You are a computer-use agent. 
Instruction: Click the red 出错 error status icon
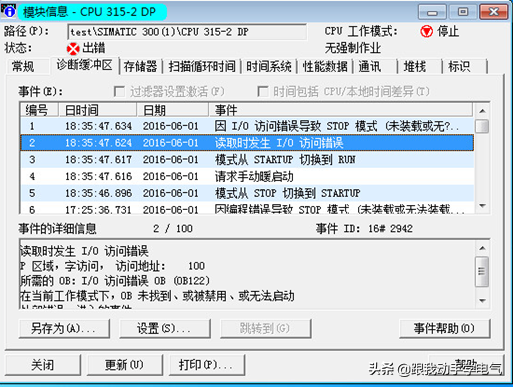[x=73, y=49]
